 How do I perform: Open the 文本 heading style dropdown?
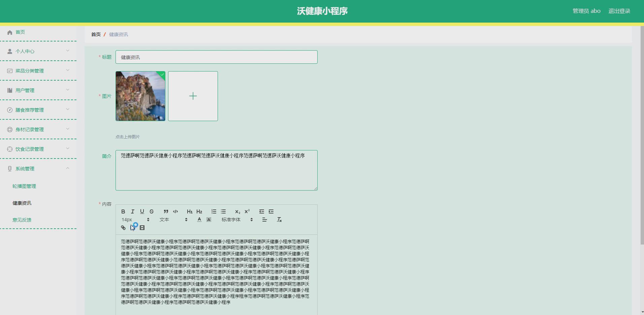click(173, 219)
